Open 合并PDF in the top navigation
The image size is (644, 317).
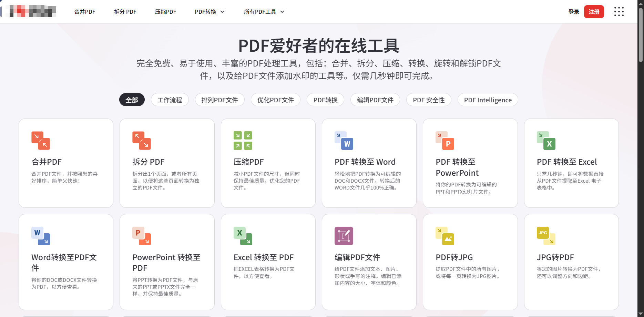(x=85, y=12)
